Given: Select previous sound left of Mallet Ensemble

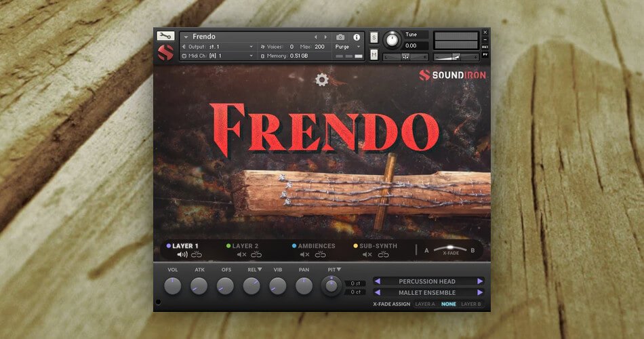Looking at the screenshot, I should click(x=378, y=293).
